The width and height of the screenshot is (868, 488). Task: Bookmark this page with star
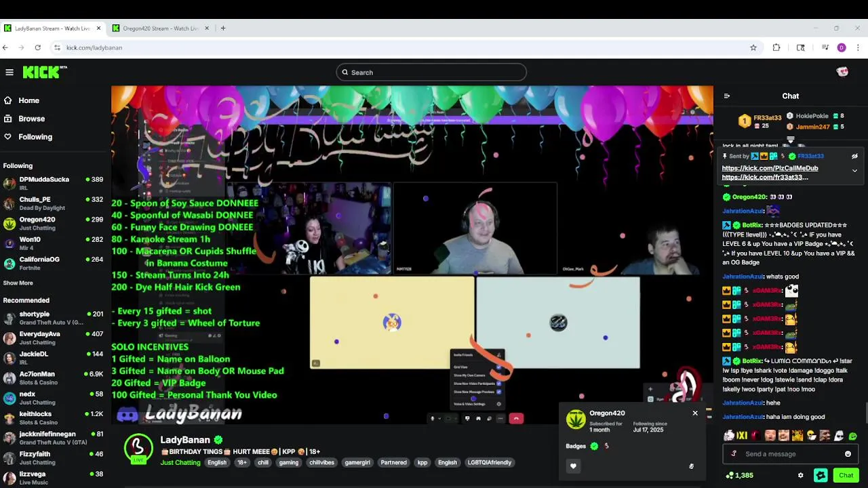[753, 47]
